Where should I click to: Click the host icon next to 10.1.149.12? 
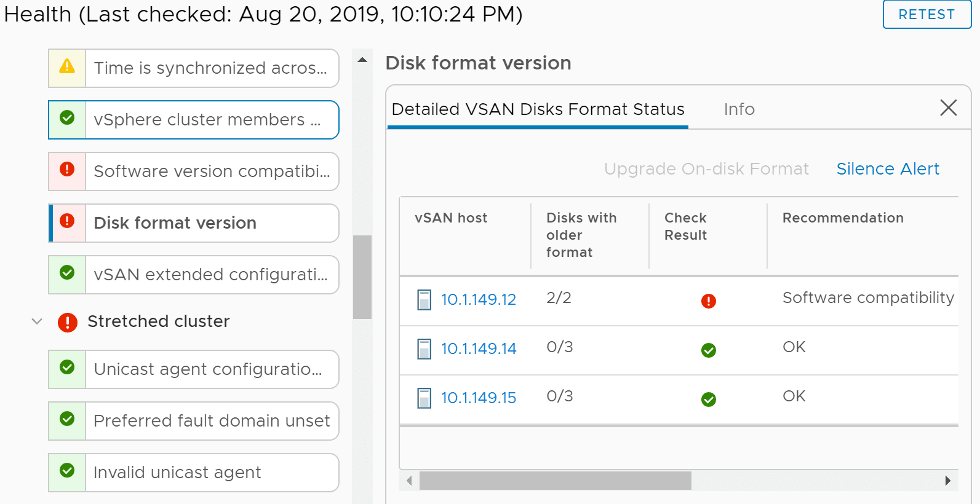[x=424, y=300]
